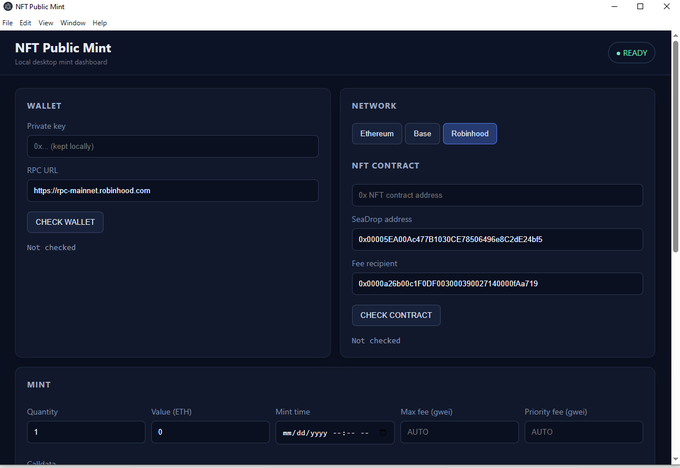
Task: Click the Mint time date field
Action: (x=335, y=432)
